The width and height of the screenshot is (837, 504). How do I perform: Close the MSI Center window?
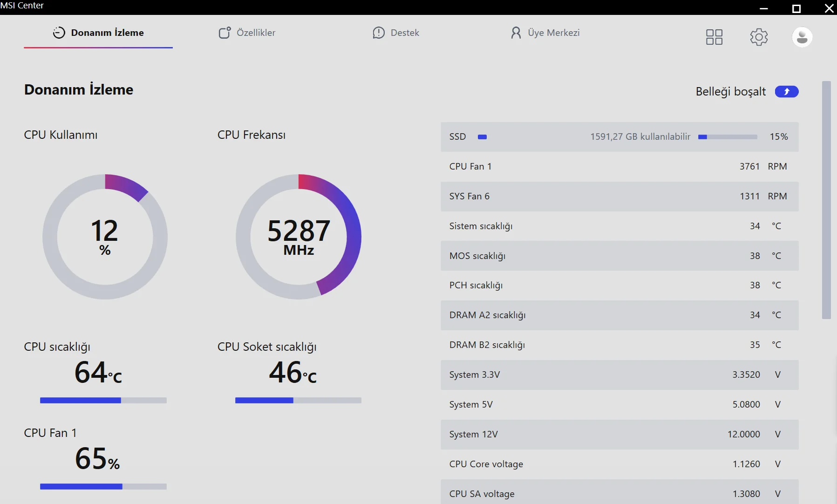pos(829,8)
